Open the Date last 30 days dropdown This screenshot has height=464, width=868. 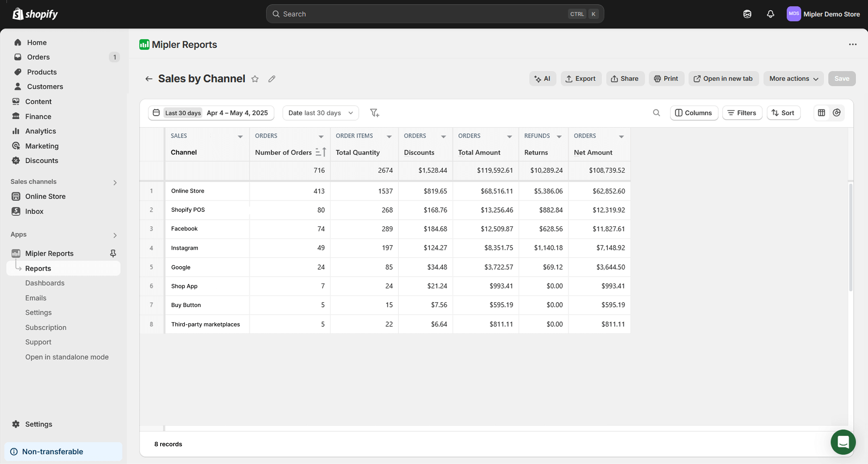[x=320, y=113]
